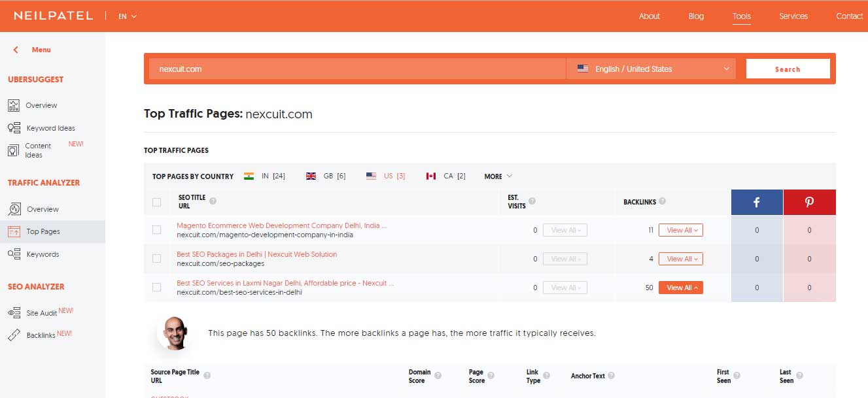Screen dimensions: 868x398
Task: Expand the MORE countries dropdown
Action: tap(498, 176)
